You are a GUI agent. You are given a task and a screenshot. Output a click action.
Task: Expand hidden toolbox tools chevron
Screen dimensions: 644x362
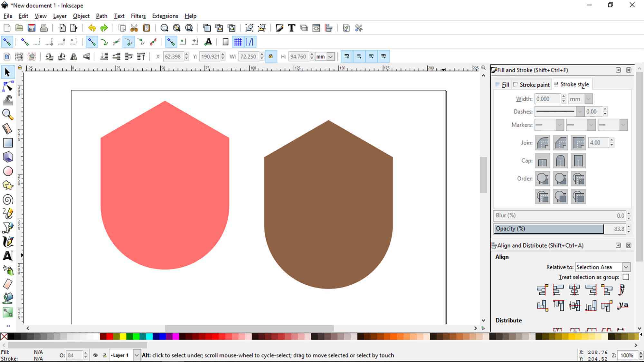[x=8, y=326]
